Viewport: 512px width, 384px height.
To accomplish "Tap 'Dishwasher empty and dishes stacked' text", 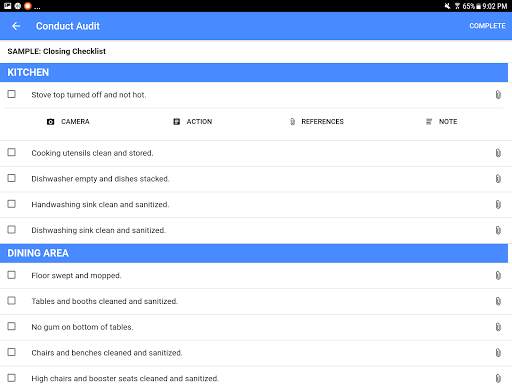I will [x=100, y=179].
